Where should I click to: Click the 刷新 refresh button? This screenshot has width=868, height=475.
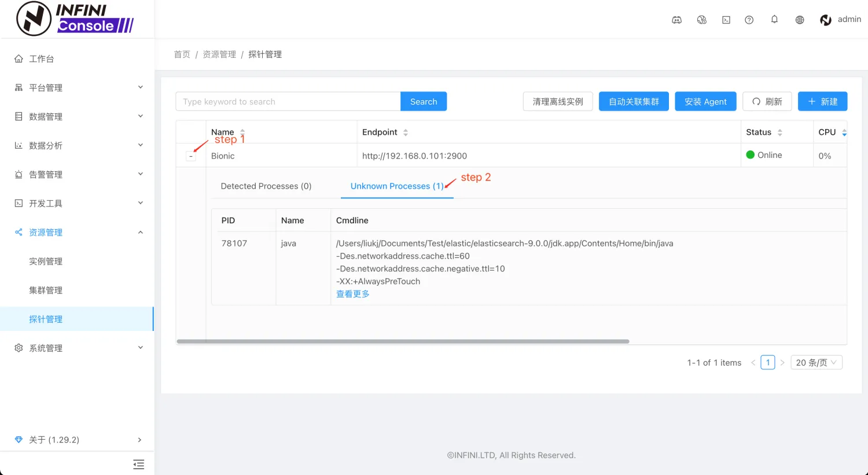tap(767, 101)
